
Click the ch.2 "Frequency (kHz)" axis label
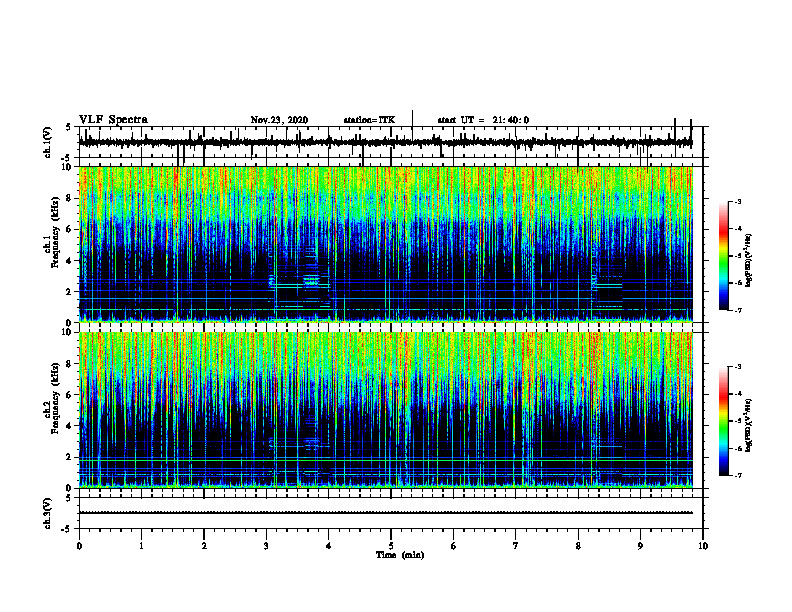[55, 399]
